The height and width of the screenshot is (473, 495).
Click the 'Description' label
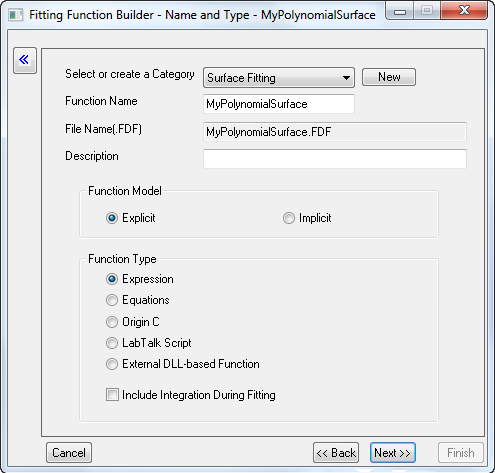point(92,156)
